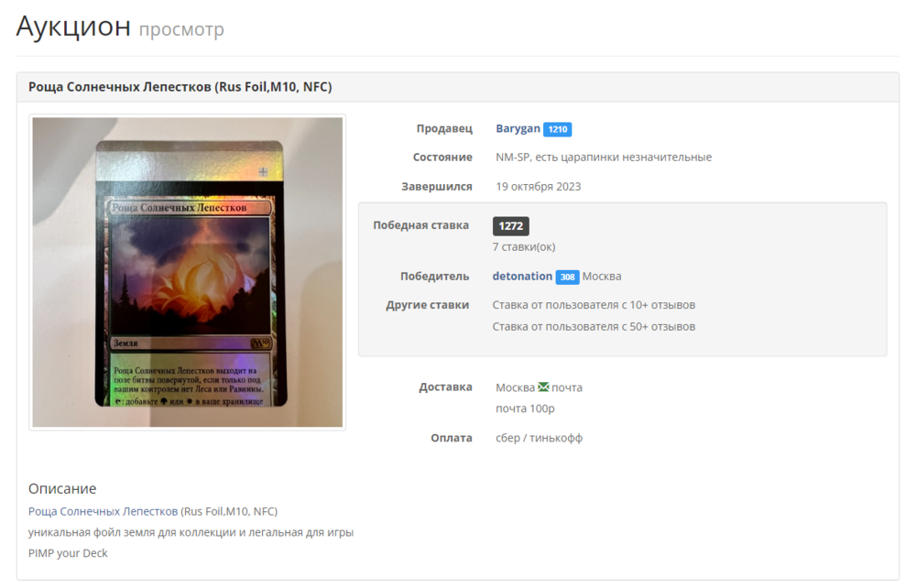Open winner detonation's profile
Viewport: 916px width, 588px height.
[522, 277]
